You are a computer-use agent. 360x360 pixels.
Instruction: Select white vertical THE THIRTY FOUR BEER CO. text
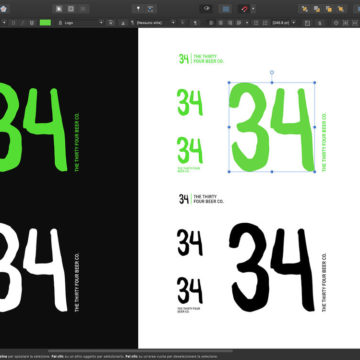pyautogui.click(x=77, y=282)
